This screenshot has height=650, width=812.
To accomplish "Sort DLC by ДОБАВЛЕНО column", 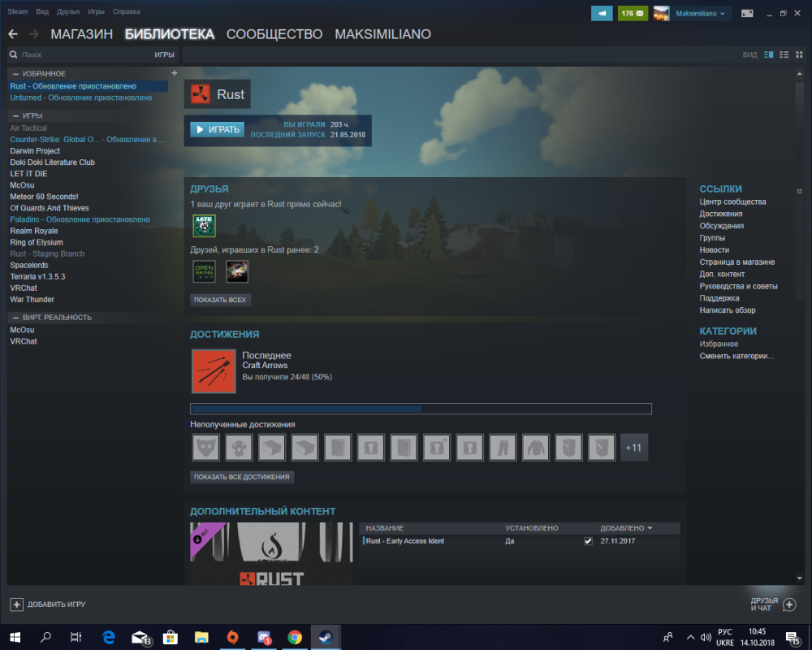I will [626, 528].
